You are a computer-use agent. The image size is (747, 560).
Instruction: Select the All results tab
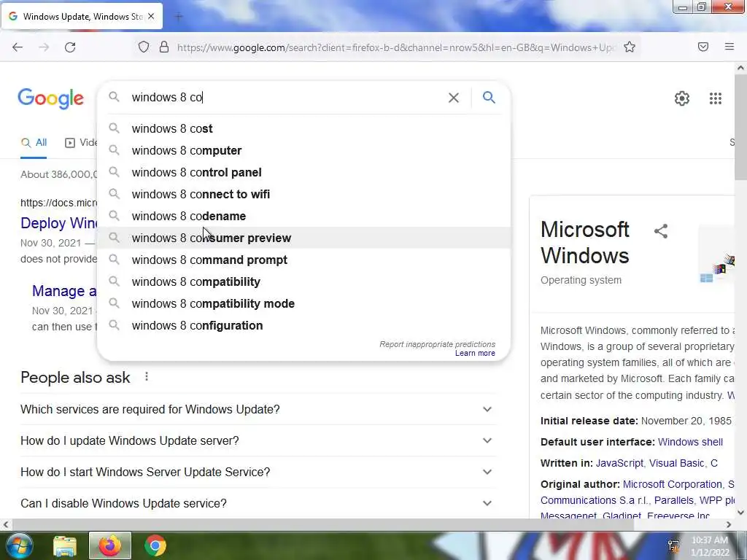34,142
